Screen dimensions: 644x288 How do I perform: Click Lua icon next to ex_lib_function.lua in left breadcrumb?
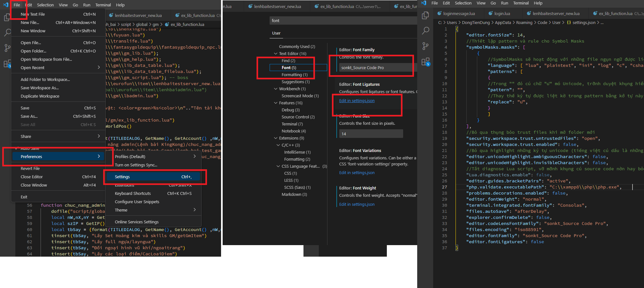pos(167,24)
